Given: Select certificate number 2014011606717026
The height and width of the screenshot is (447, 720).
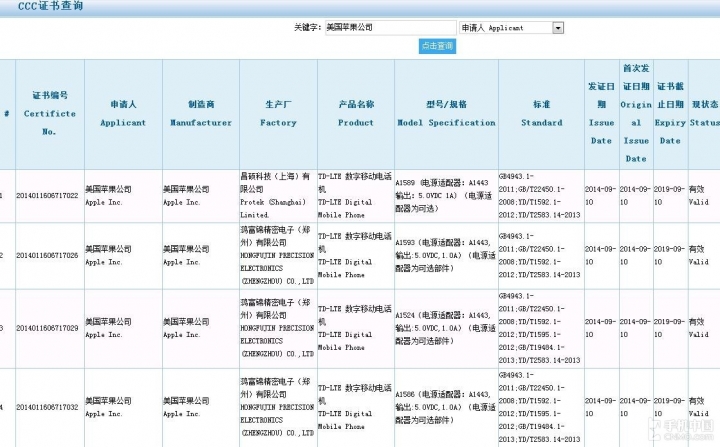Looking at the screenshot, I should click(x=47, y=255).
